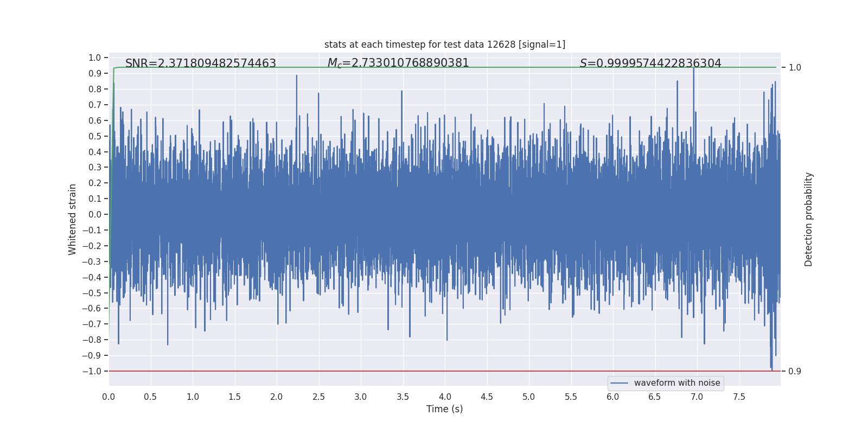Click the 7.5 tick label on the time axis
This screenshot has width=868, height=434.
739,397
